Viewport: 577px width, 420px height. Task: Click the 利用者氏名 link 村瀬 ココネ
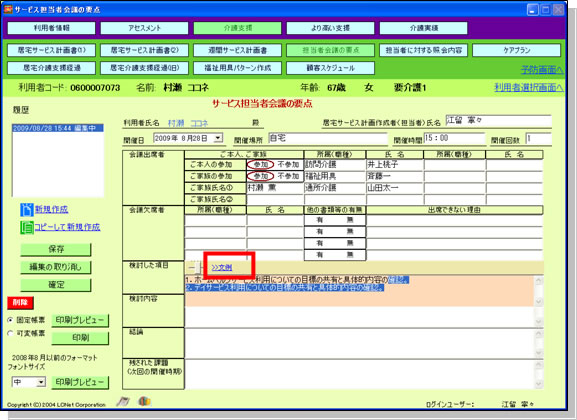188,123
